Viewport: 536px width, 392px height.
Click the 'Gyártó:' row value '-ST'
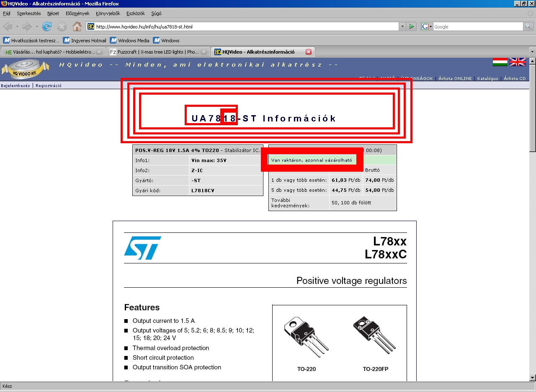coord(196,181)
